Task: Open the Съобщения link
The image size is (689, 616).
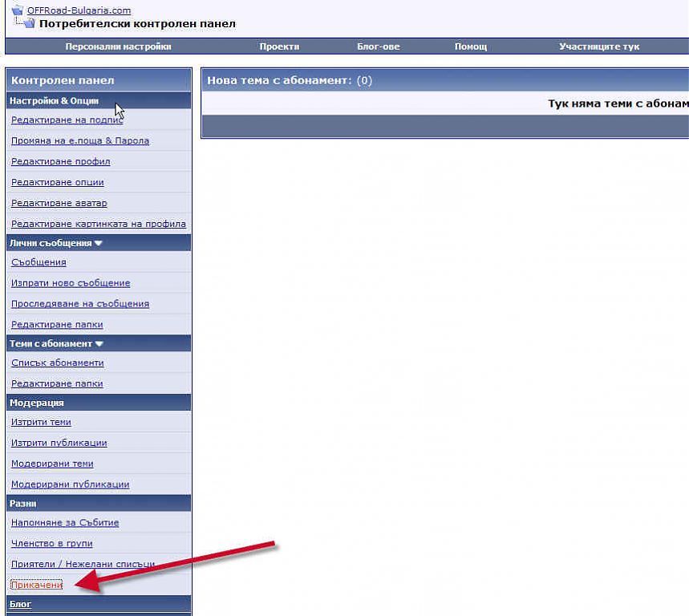Action: 39,262
